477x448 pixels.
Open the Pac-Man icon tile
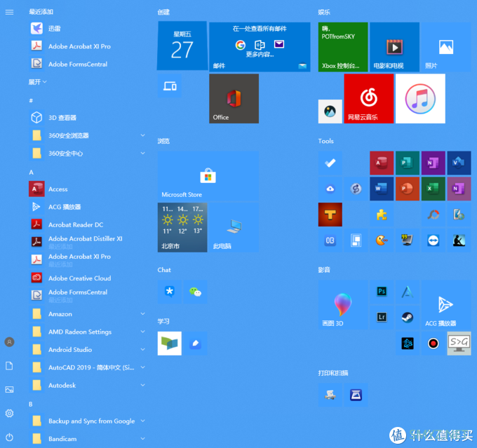382,240
